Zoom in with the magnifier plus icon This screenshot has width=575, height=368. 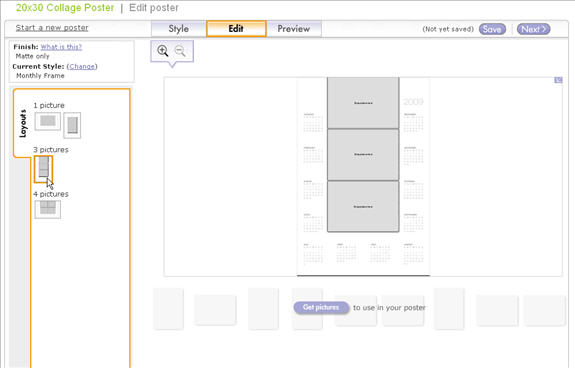(162, 51)
